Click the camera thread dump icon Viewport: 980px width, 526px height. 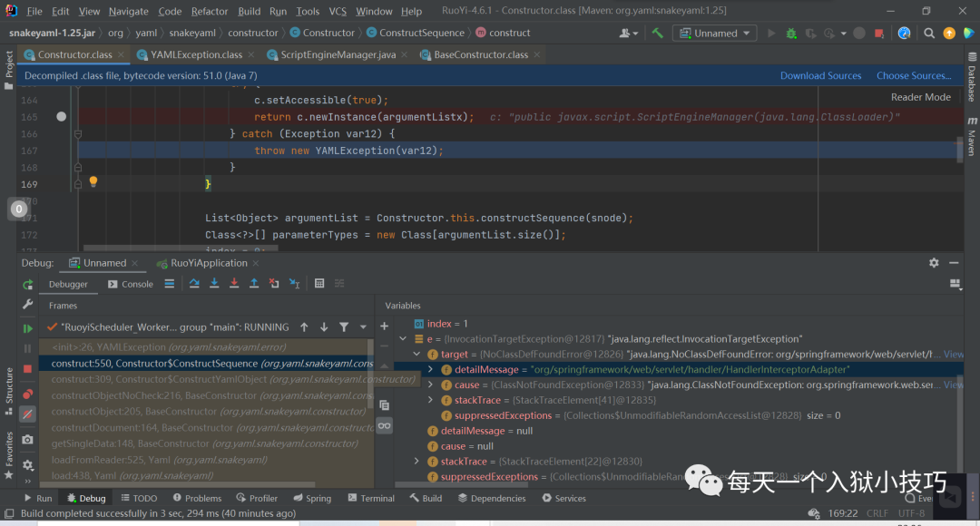click(x=27, y=440)
